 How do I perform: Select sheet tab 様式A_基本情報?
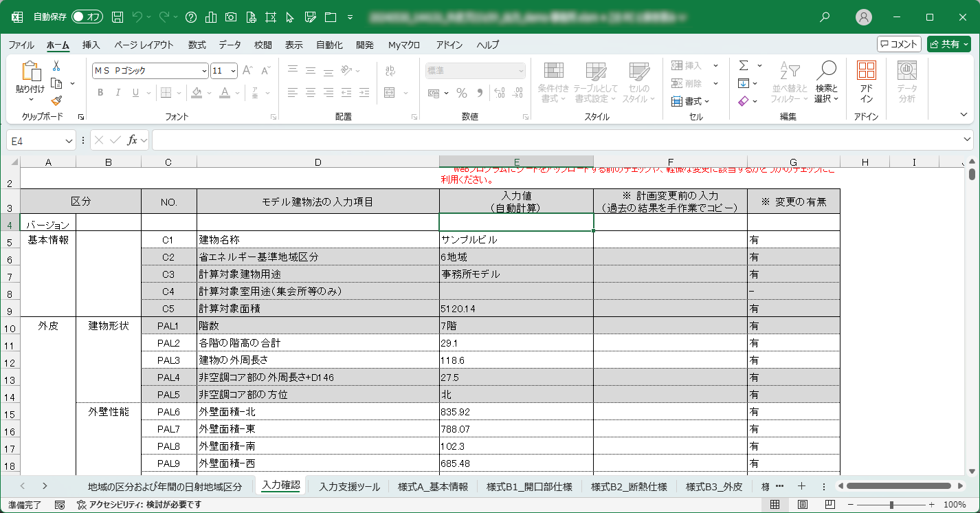[x=433, y=486]
